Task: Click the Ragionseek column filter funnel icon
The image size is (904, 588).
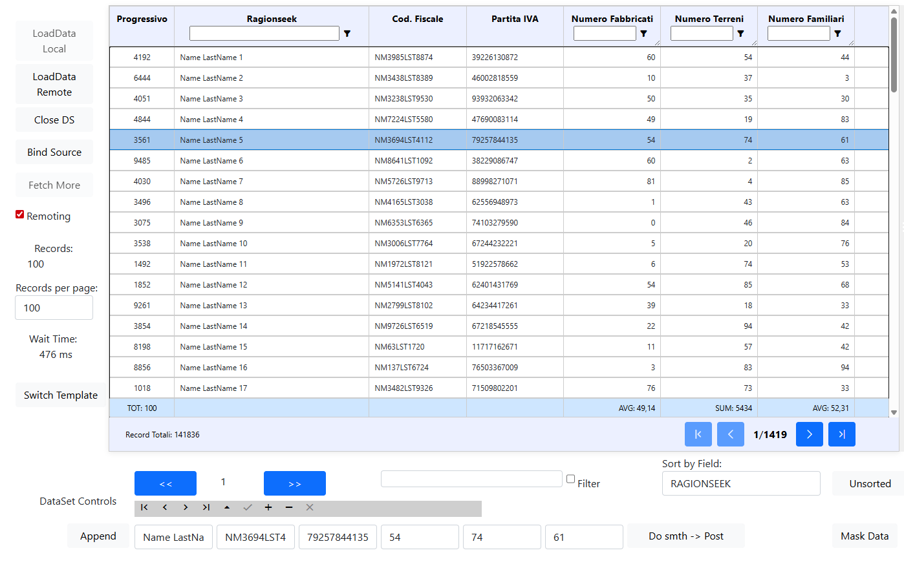Action: [347, 34]
